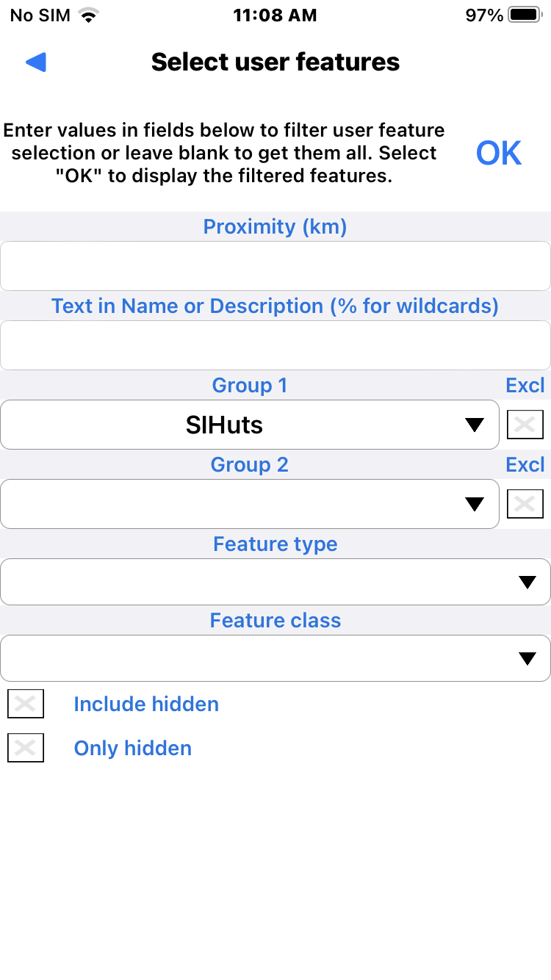
Task: Click the Proximity (km) input field
Action: pyautogui.click(x=275, y=265)
